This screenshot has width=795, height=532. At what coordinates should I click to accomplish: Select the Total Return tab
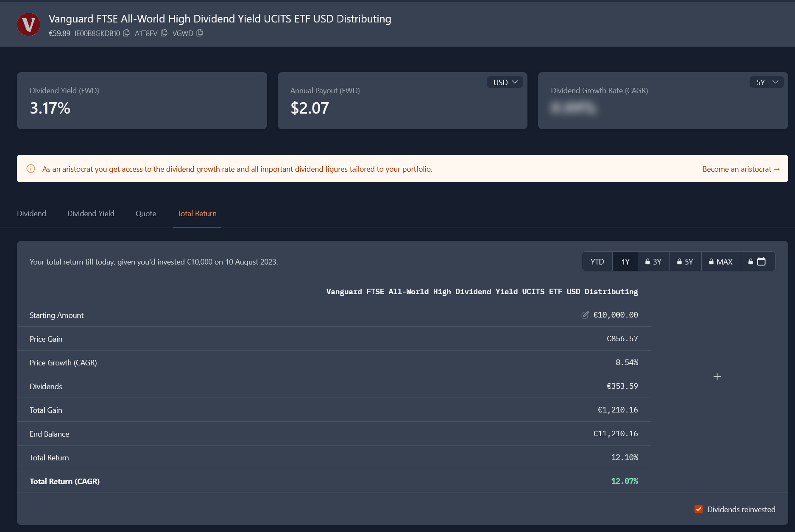197,214
